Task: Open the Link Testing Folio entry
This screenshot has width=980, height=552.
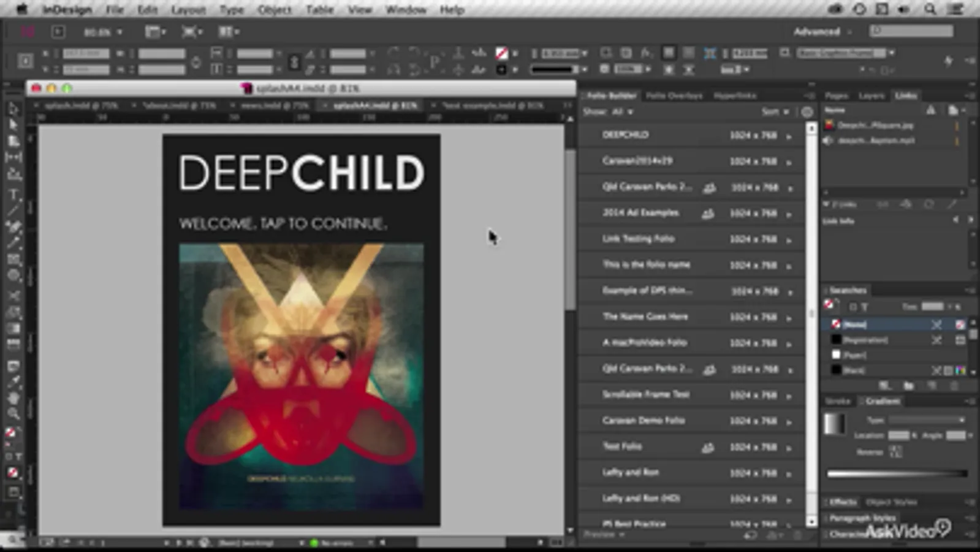Action: click(x=691, y=239)
